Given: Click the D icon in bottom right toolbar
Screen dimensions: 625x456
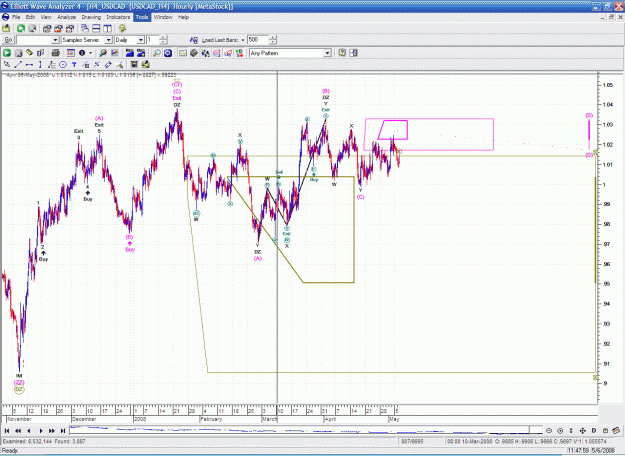Looking at the screenshot, I should tap(594, 430).
